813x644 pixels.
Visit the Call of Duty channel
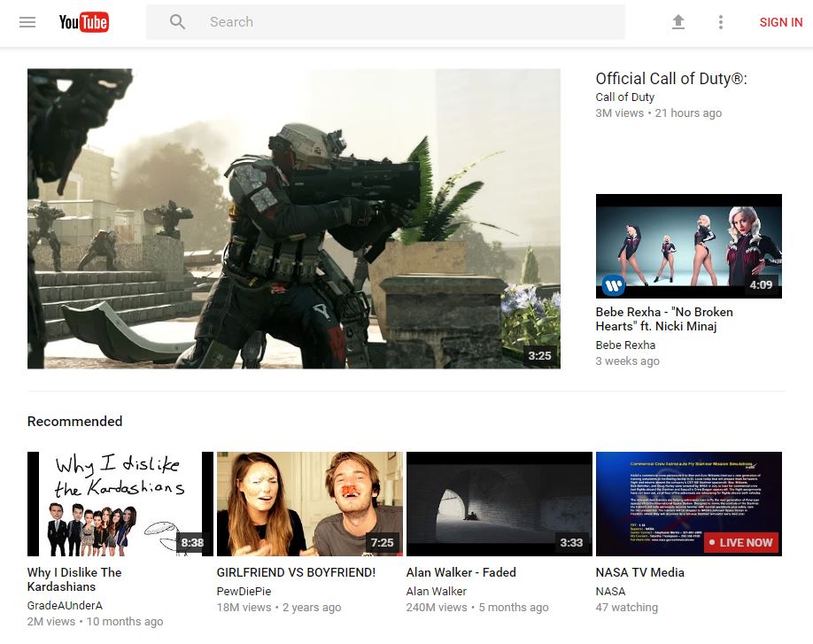tap(624, 97)
